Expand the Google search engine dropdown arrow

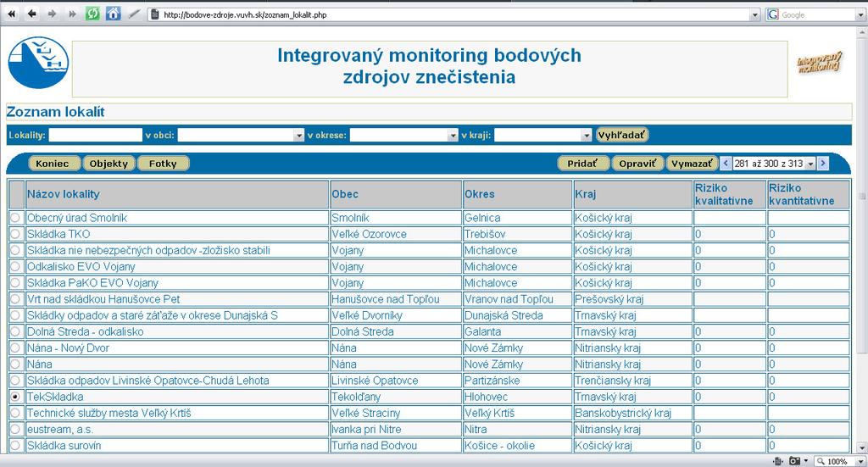[861, 15]
